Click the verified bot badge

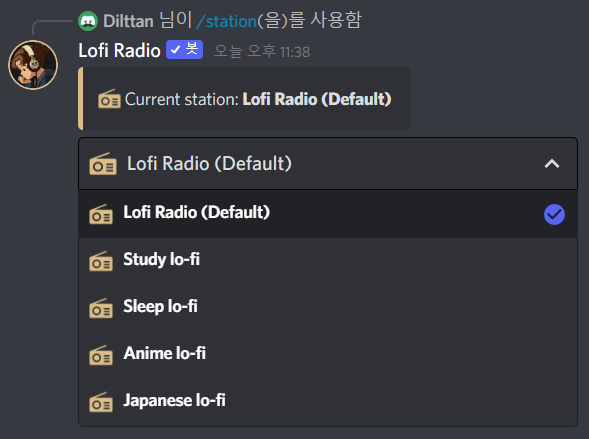point(184,50)
